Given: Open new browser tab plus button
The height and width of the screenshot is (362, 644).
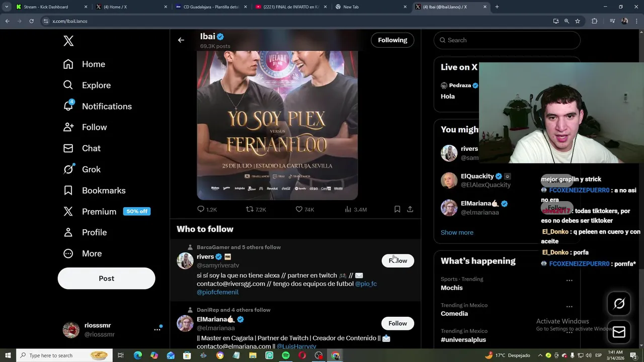Looking at the screenshot, I should (x=497, y=7).
